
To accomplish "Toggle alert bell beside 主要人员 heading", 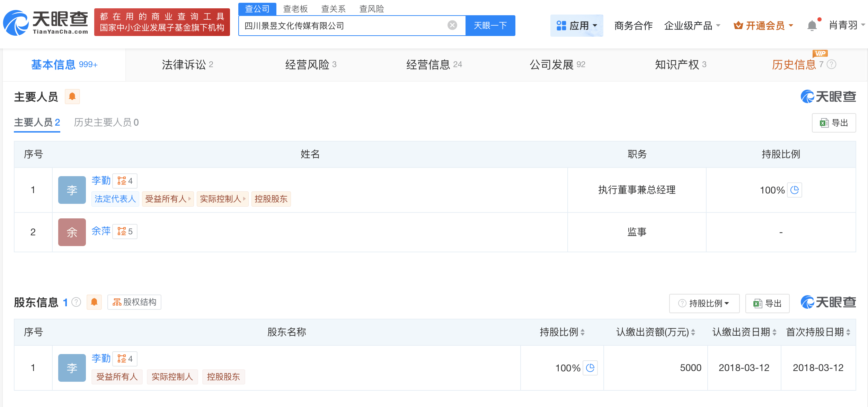I will tap(72, 97).
